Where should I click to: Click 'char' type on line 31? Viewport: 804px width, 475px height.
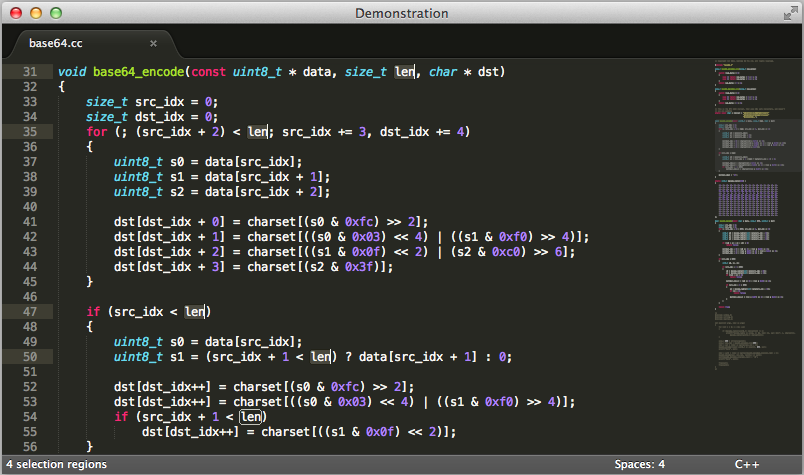(x=443, y=72)
